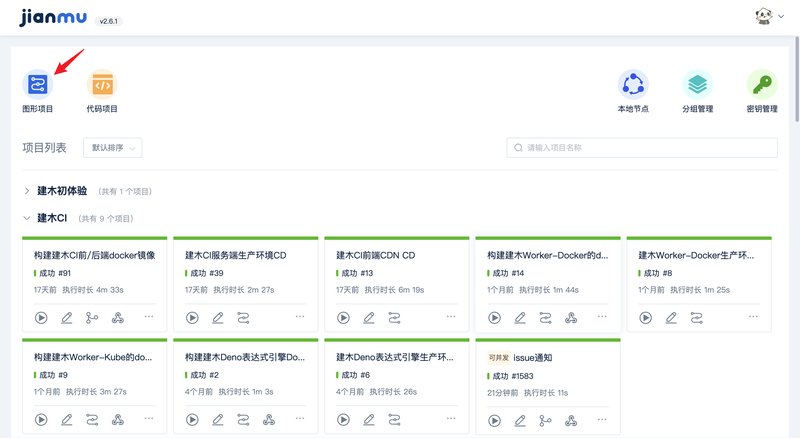This screenshot has height=438, width=800.
Task: Click the branch icon on Issue通知 card
Action: point(545,421)
